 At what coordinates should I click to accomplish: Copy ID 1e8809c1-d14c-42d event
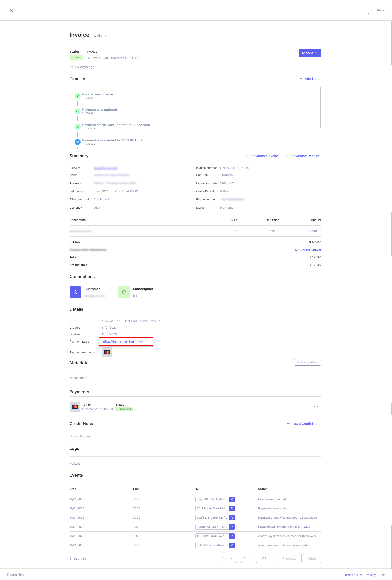point(232,536)
